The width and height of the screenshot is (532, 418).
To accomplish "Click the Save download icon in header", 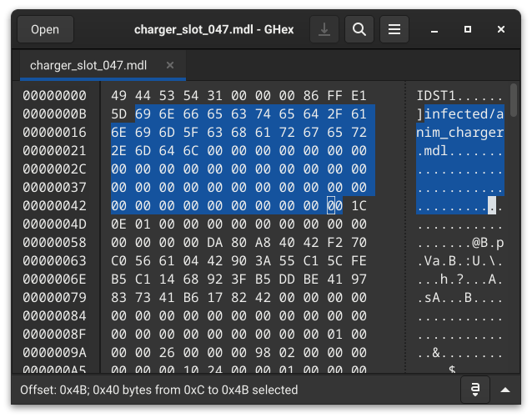I will (x=324, y=30).
